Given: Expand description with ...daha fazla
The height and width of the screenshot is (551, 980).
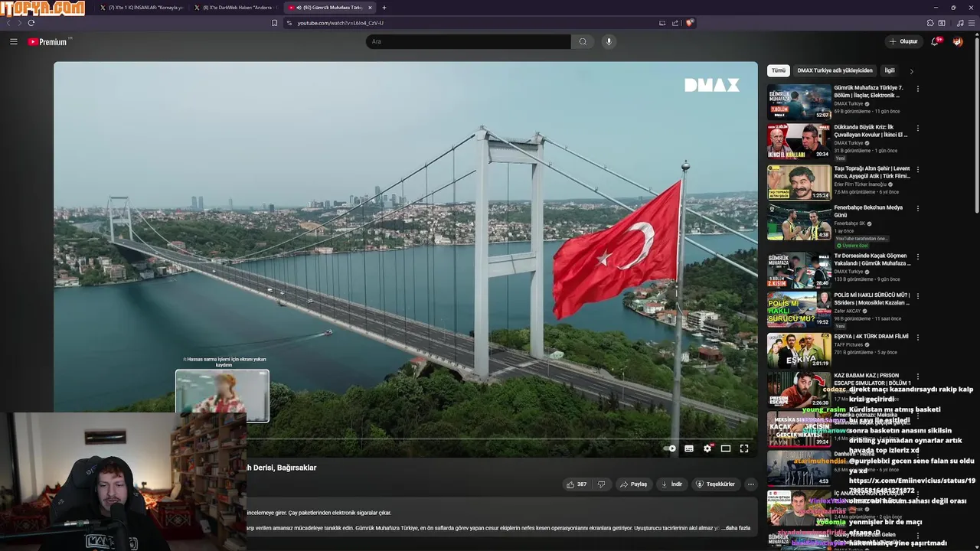Looking at the screenshot, I should 737,528.
